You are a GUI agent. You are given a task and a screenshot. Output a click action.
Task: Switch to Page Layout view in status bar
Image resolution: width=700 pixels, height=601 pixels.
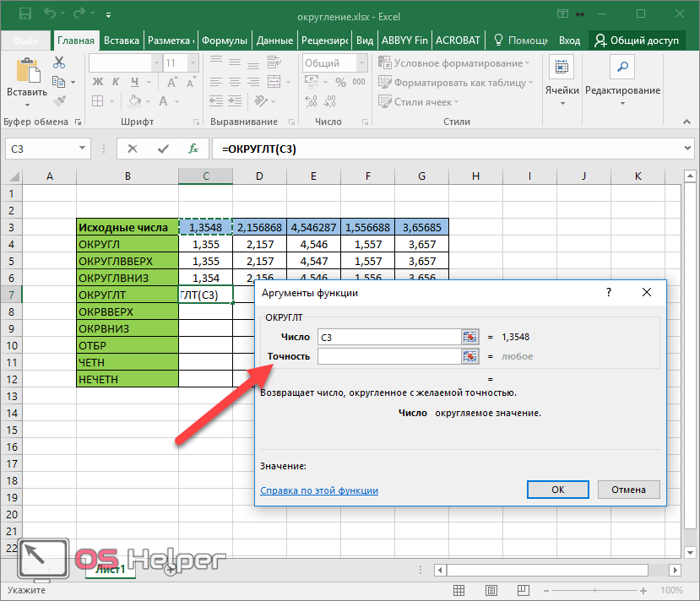point(491,590)
